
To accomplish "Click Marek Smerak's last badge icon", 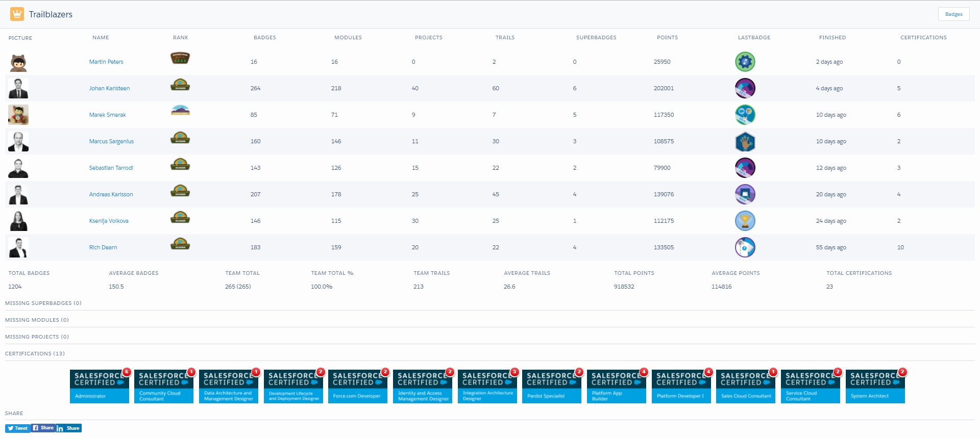I will click(x=745, y=115).
